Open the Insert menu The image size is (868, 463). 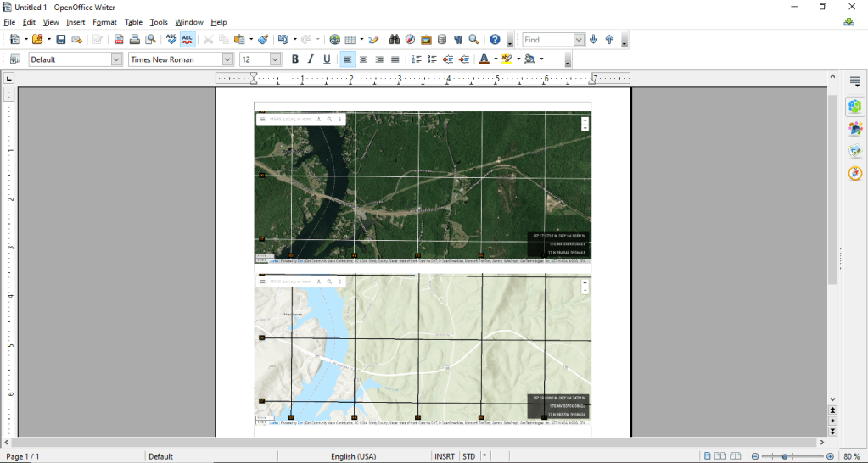[x=76, y=22]
